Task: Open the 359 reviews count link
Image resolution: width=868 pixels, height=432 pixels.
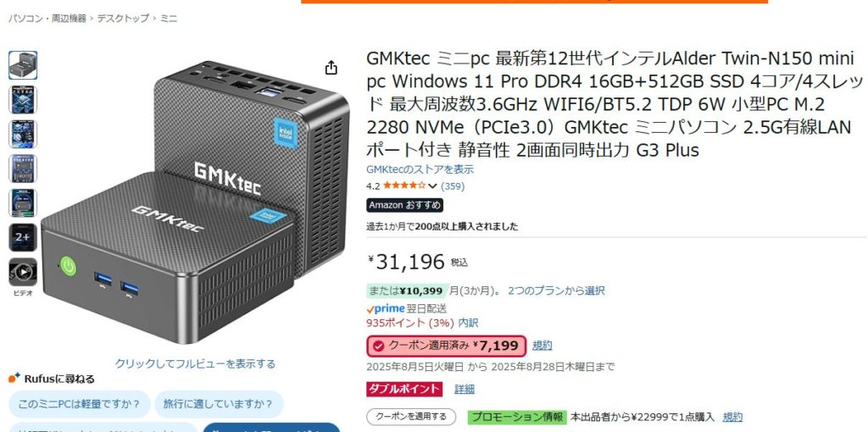Action: tap(453, 186)
